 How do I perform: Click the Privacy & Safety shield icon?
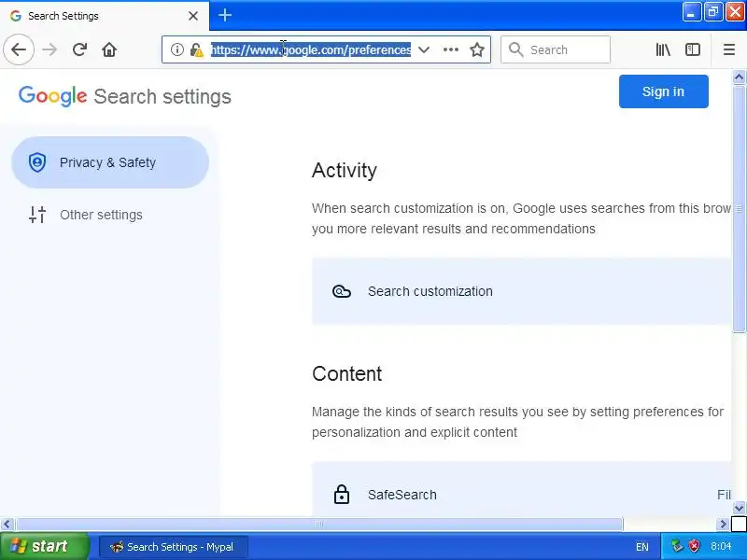pos(37,162)
